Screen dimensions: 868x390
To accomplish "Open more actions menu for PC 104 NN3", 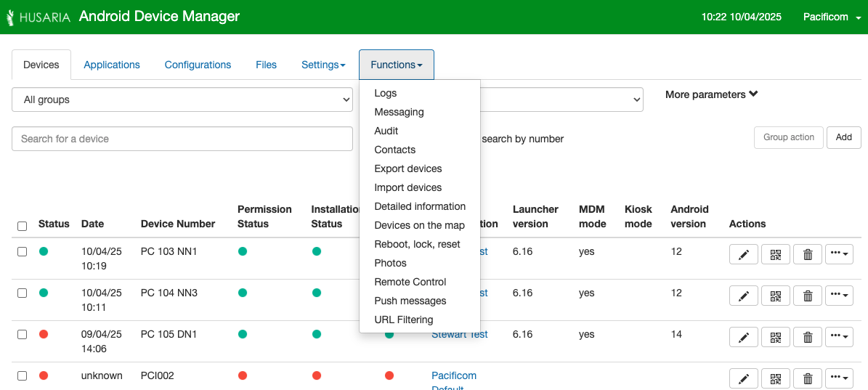I will (839, 296).
